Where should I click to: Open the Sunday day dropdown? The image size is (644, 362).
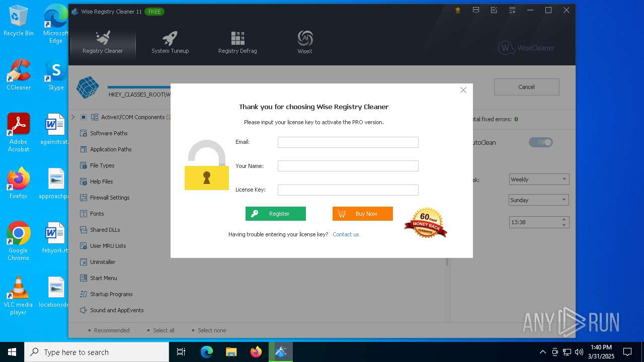pos(539,200)
